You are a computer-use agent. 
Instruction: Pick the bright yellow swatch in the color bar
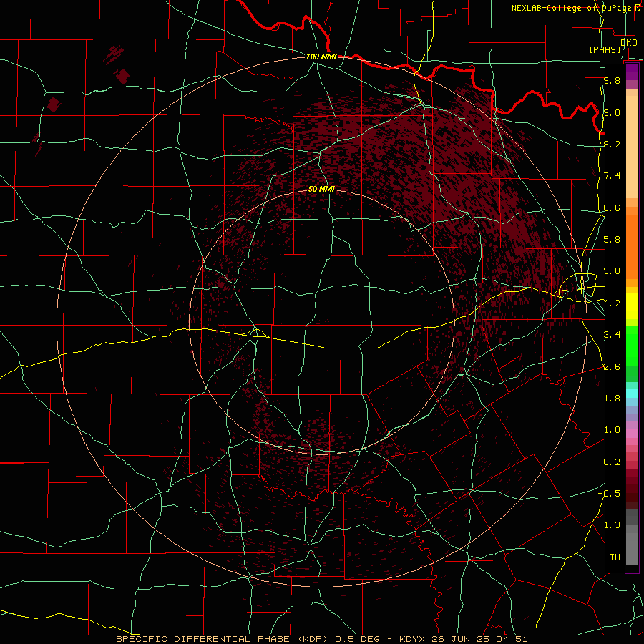coord(632,306)
